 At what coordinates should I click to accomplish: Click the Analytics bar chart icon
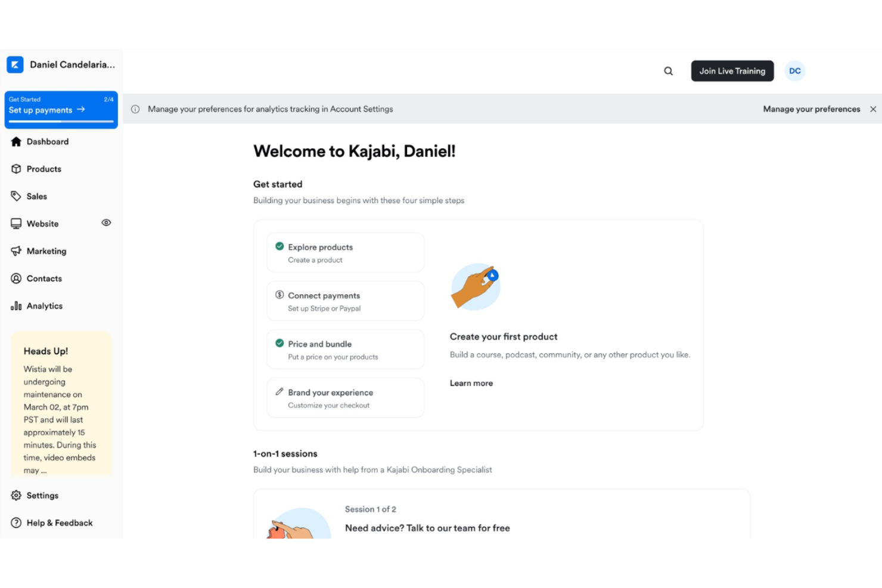coord(16,306)
